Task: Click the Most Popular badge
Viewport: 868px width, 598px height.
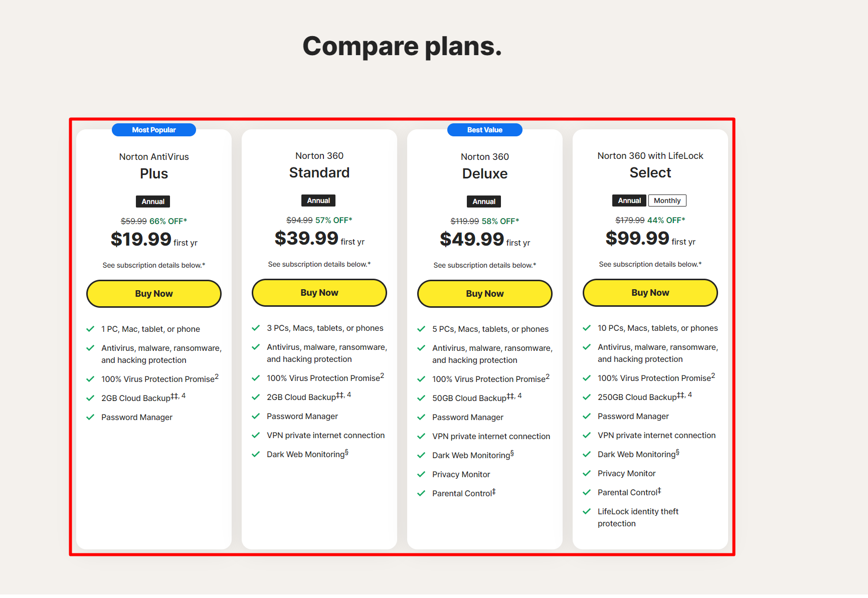Action: [153, 130]
